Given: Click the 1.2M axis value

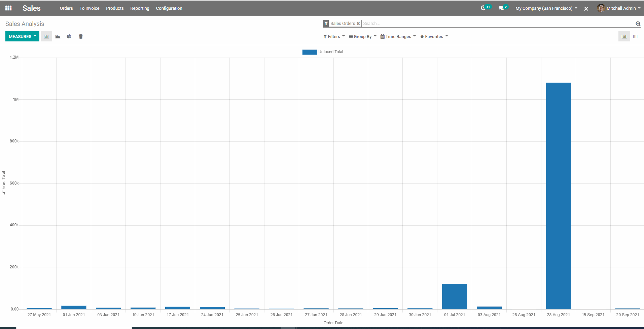Looking at the screenshot, I should click(x=14, y=57).
